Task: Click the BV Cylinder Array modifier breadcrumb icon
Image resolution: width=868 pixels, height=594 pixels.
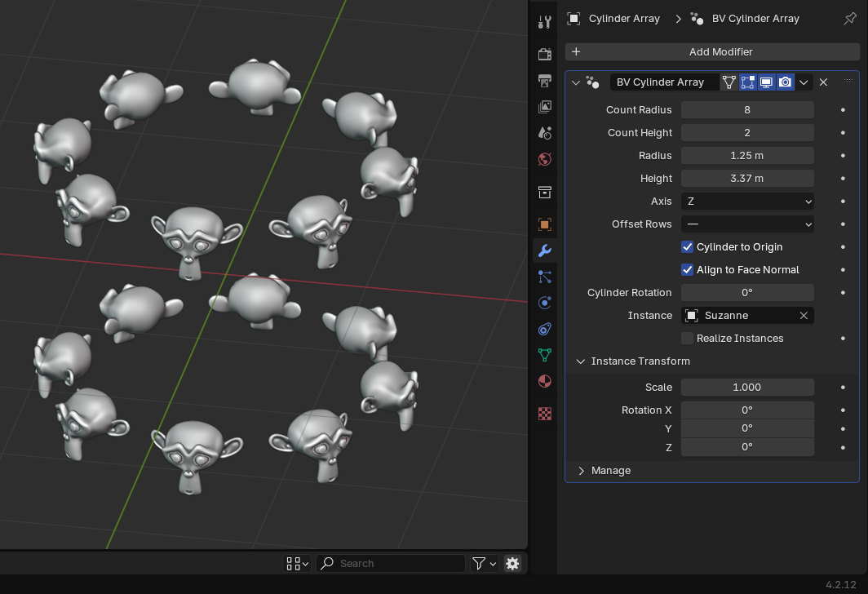Action: (x=697, y=19)
